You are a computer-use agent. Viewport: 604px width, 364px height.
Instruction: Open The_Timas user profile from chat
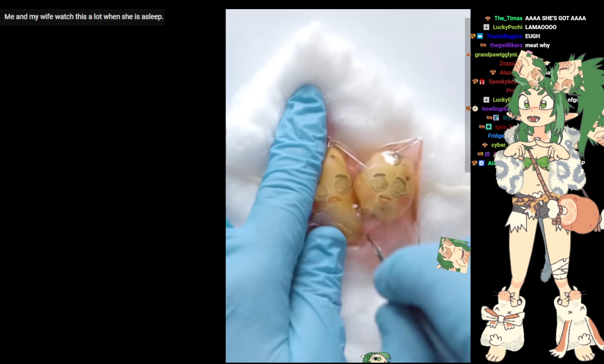[508, 18]
